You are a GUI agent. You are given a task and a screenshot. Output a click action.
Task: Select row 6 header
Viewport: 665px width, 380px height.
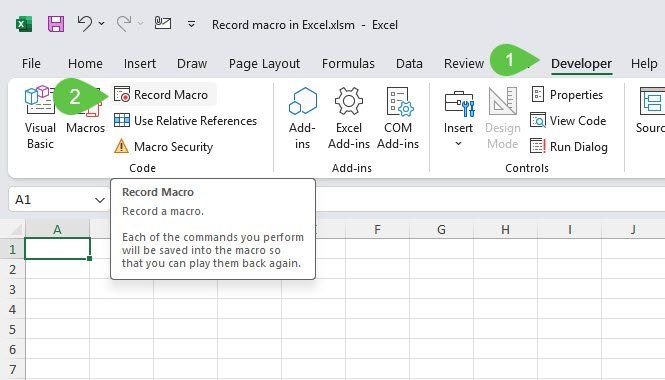click(x=12, y=349)
